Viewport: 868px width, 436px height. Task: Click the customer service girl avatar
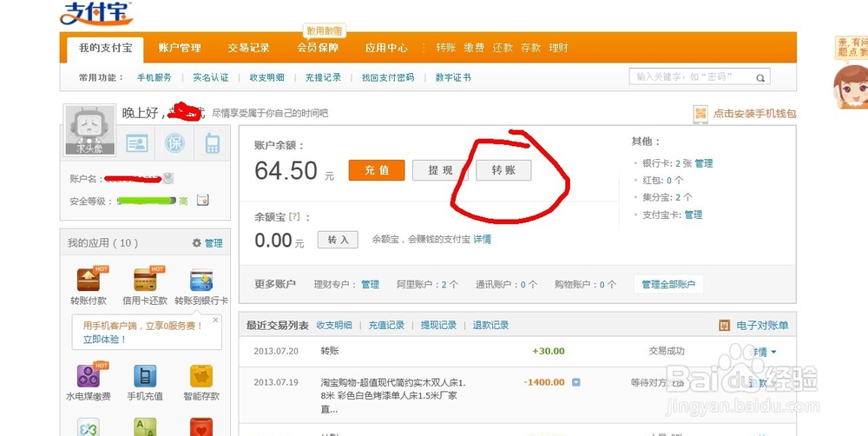coord(851,86)
